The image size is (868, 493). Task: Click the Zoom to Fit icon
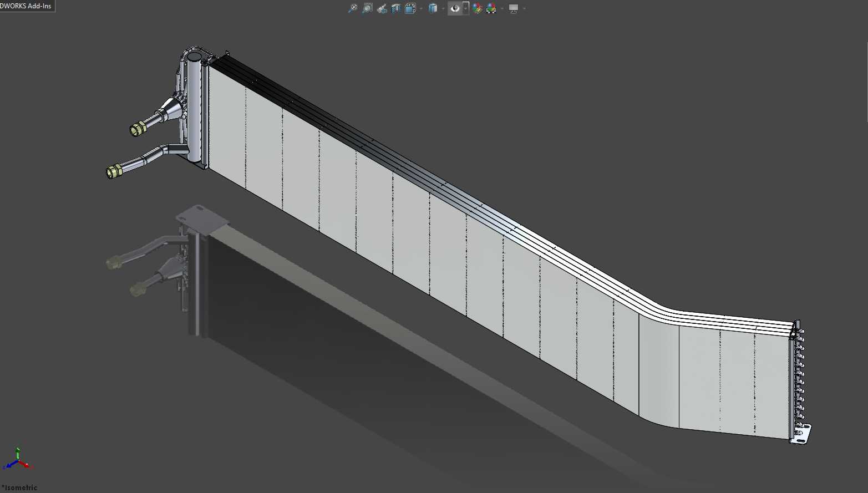(353, 8)
